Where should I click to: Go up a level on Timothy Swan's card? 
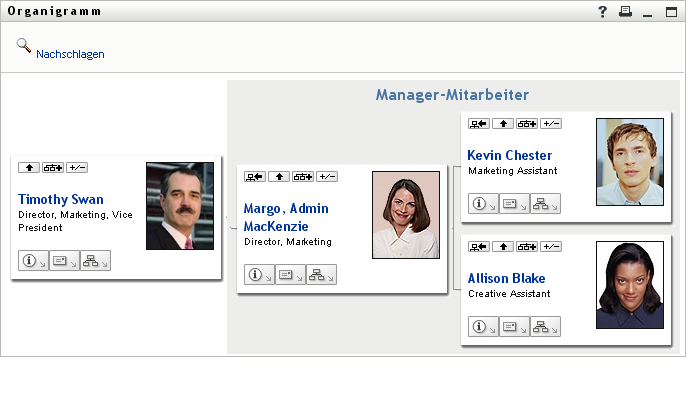(29, 168)
